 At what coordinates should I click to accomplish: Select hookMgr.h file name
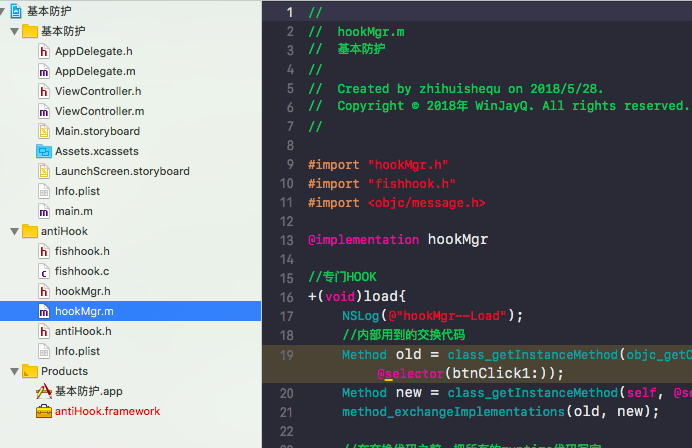[83, 291]
